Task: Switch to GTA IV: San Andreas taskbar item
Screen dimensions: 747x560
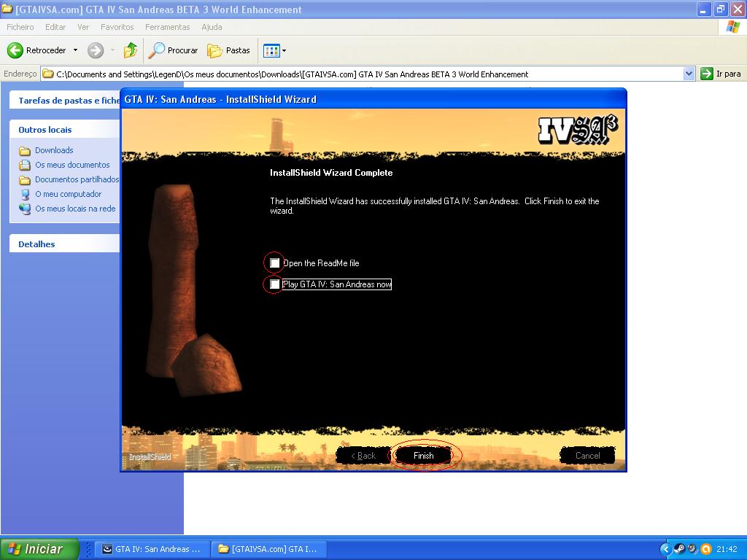Action: (152, 549)
